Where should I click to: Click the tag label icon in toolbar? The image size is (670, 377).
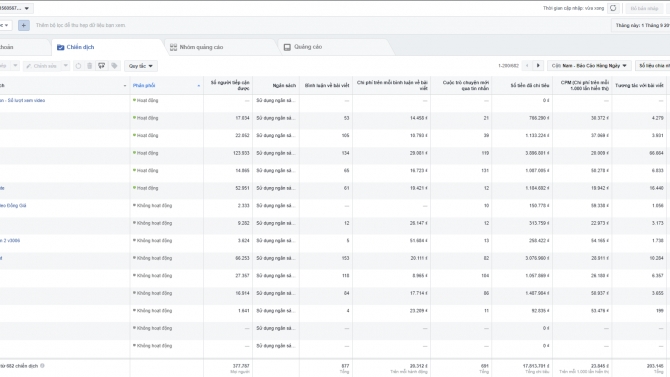click(114, 66)
